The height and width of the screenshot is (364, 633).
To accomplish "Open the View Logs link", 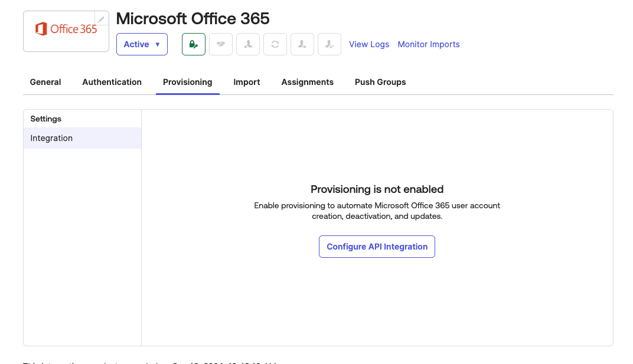I will pyautogui.click(x=369, y=44).
